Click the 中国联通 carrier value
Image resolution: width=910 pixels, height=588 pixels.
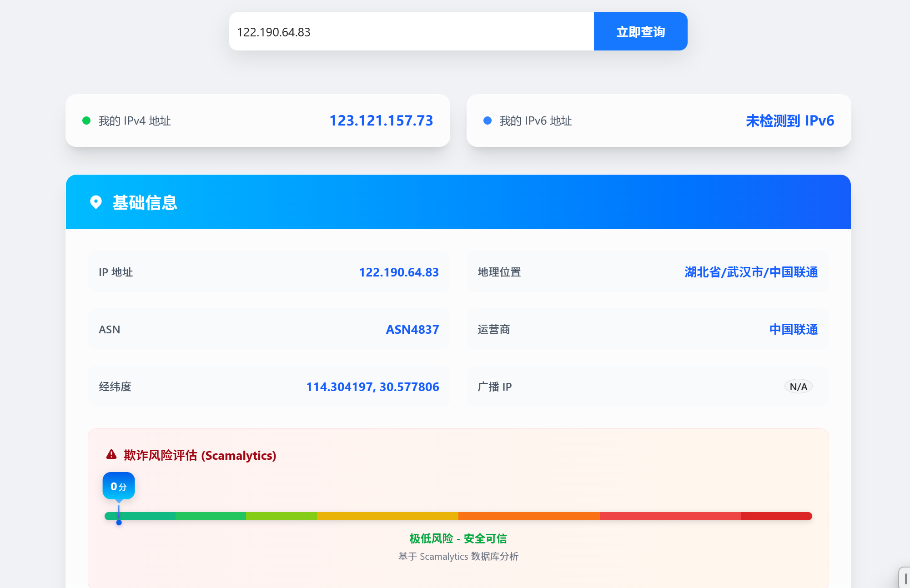click(x=793, y=329)
